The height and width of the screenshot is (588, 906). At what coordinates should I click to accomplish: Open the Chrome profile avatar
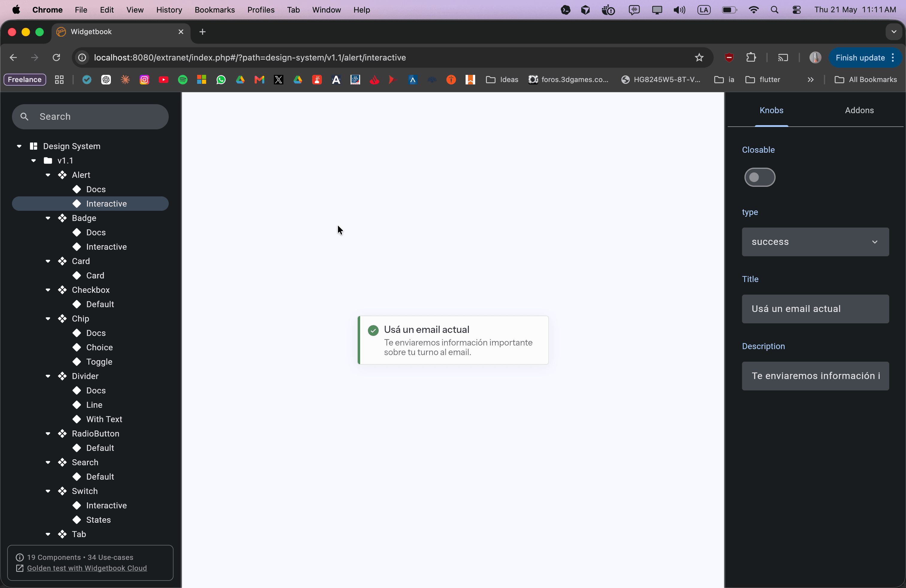pos(815,57)
